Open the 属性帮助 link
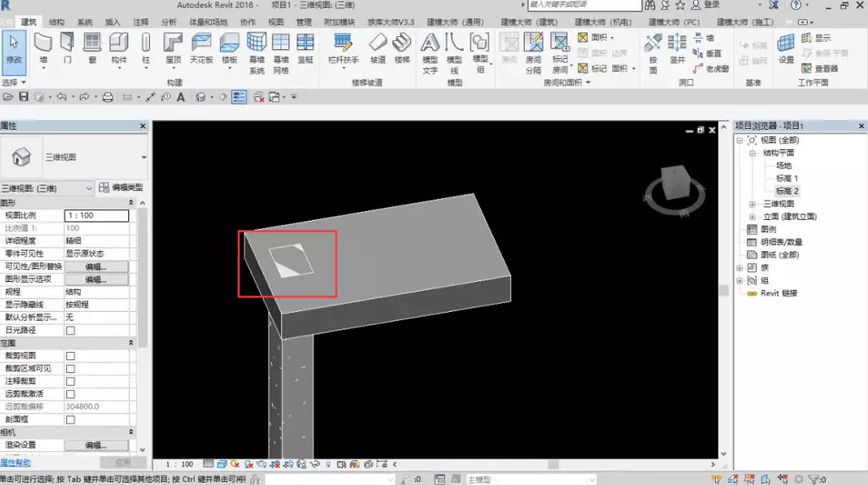868x485 pixels. pyautogui.click(x=15, y=462)
